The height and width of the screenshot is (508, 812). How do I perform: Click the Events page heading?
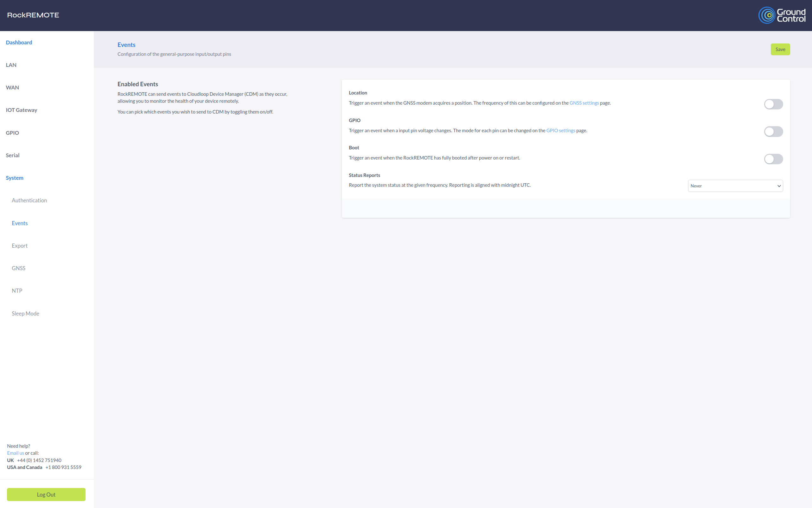[126, 45]
